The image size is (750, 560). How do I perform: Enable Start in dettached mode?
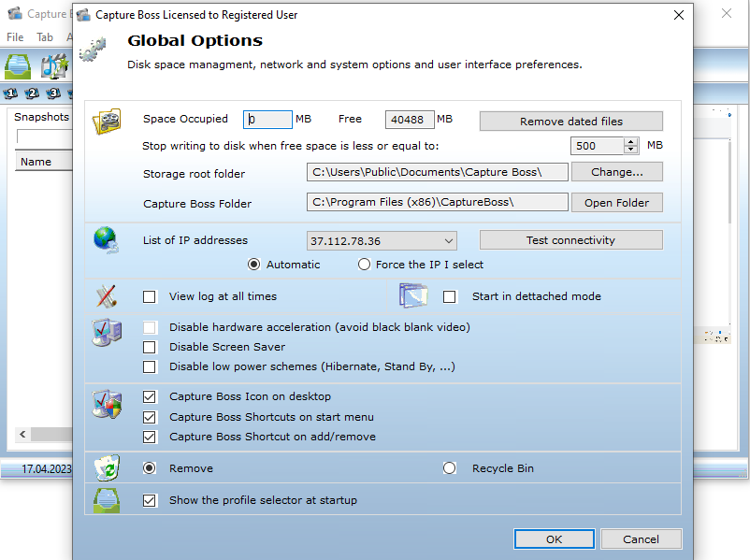tap(449, 297)
